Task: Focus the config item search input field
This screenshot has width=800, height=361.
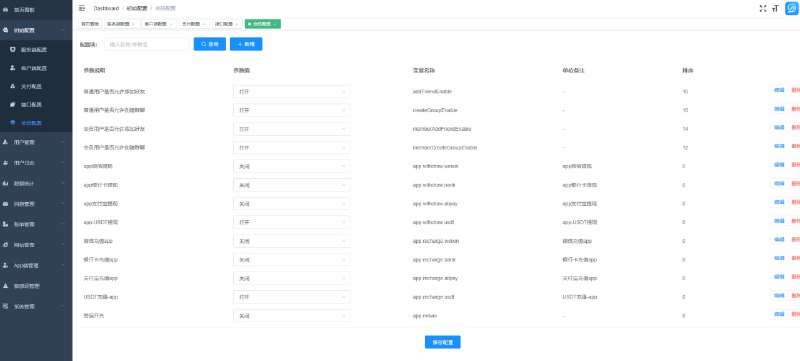Action: (147, 44)
